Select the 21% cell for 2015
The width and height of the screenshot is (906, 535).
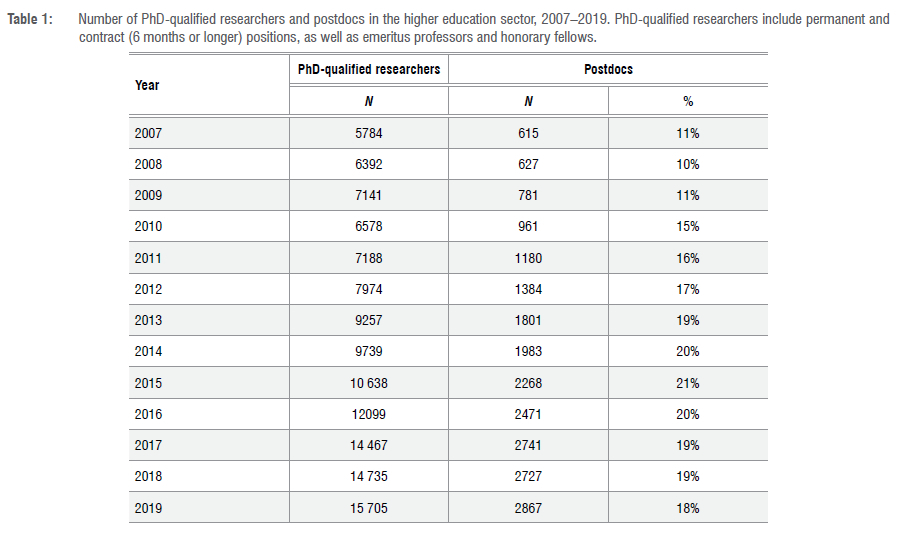tap(688, 383)
